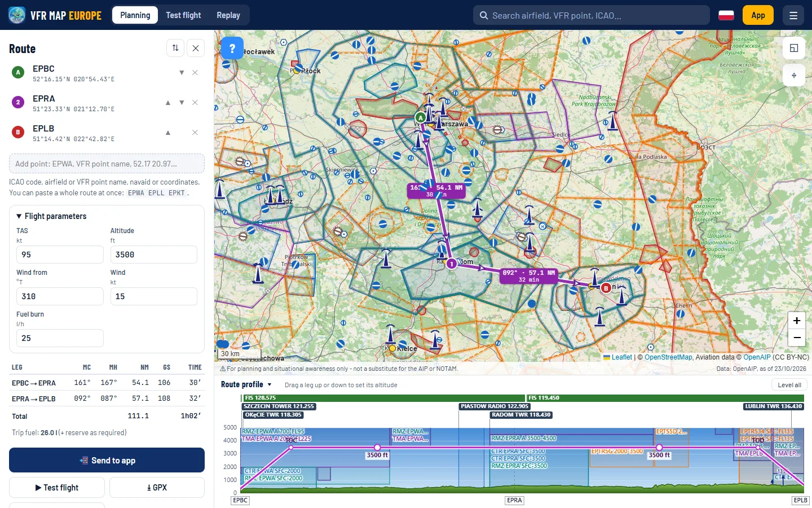This screenshot has height=508, width=812.
Task: Click the EPBC to EPRA leg row
Action: (x=107, y=383)
